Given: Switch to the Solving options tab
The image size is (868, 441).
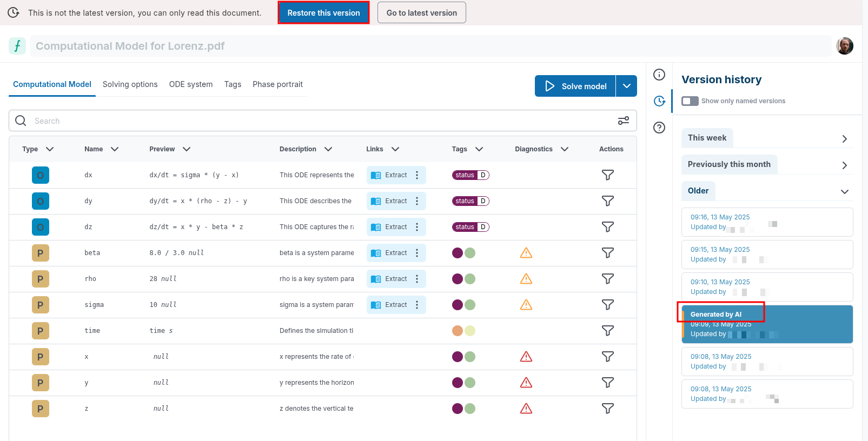Looking at the screenshot, I should point(130,84).
